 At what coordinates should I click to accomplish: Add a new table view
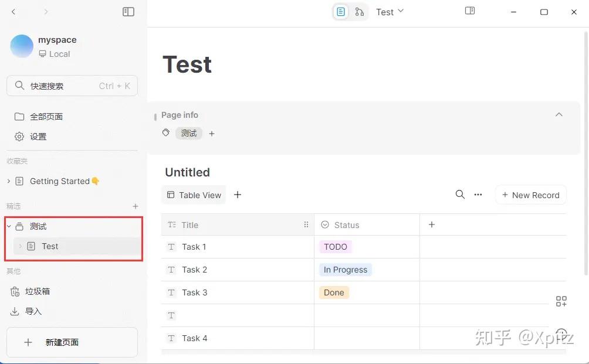(238, 195)
